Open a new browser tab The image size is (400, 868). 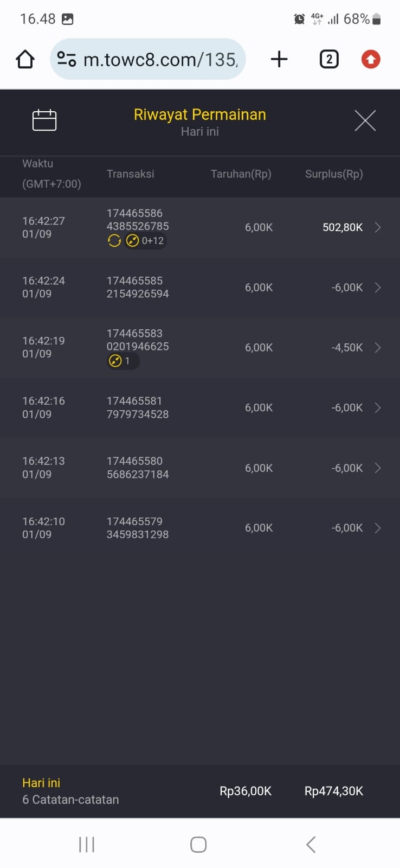pyautogui.click(x=279, y=59)
